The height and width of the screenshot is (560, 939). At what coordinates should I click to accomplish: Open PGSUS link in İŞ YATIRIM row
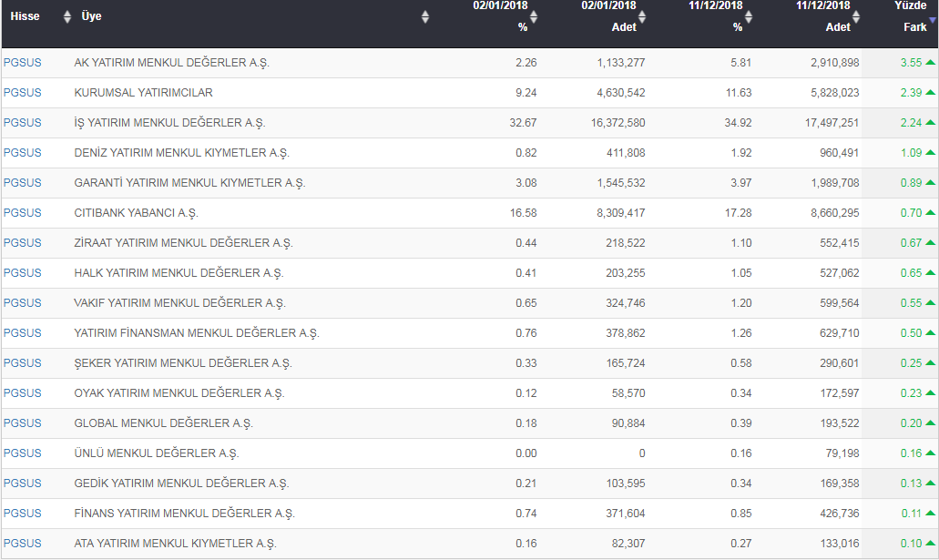tap(22, 123)
